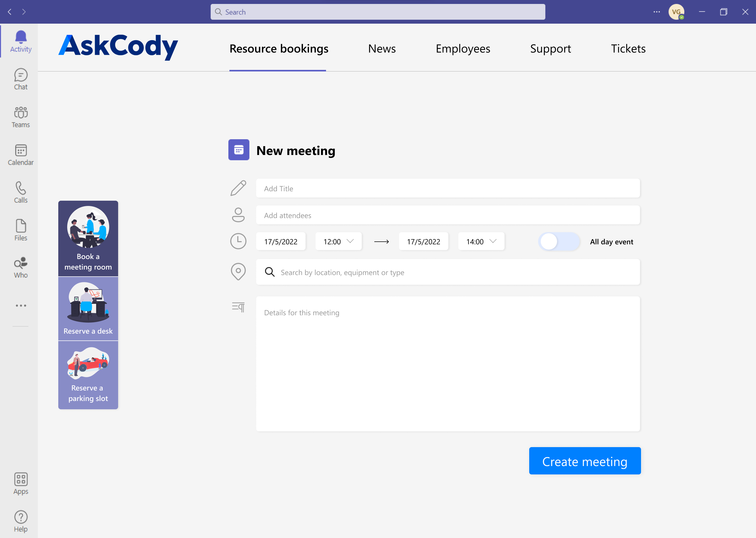Open the Apps store icon

click(x=20, y=484)
